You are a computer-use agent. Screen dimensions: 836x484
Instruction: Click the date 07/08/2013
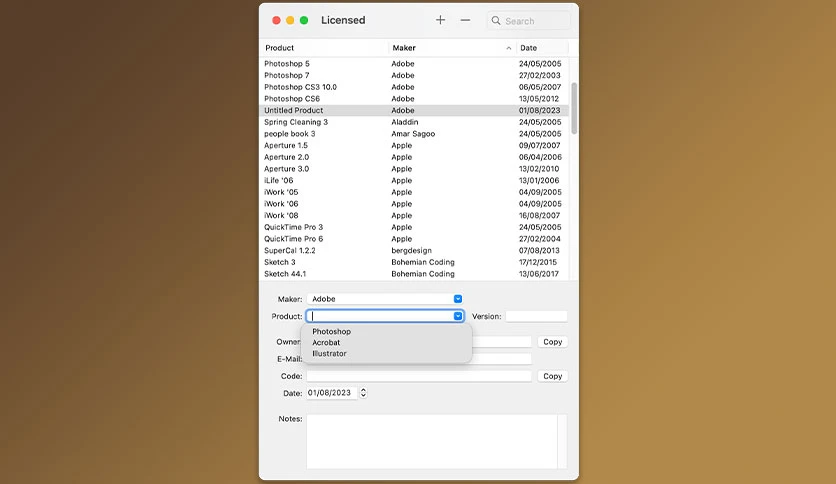point(540,251)
